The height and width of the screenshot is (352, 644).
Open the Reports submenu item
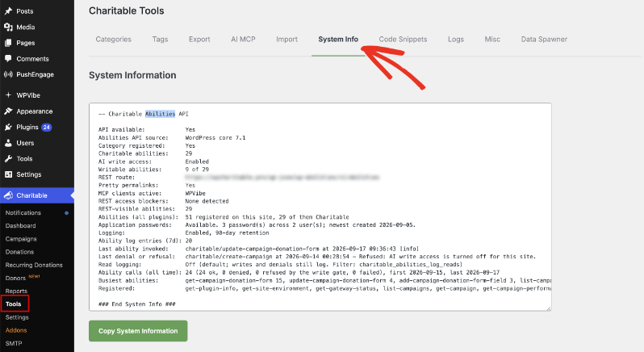click(x=16, y=291)
